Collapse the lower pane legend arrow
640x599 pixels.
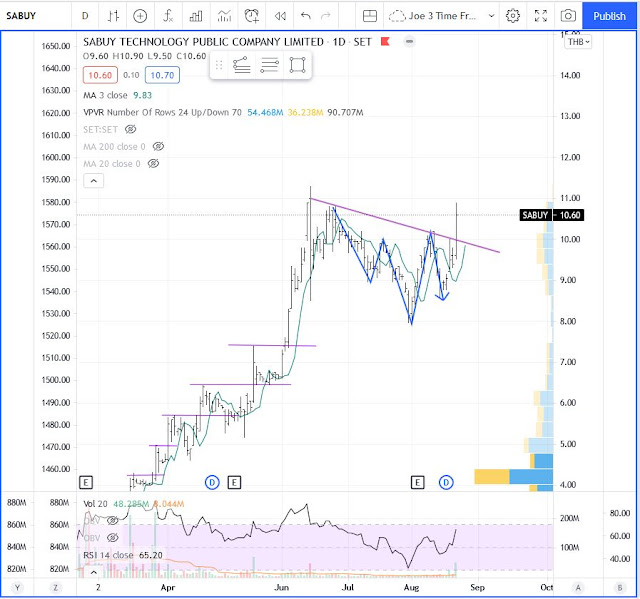pyautogui.click(x=93, y=572)
